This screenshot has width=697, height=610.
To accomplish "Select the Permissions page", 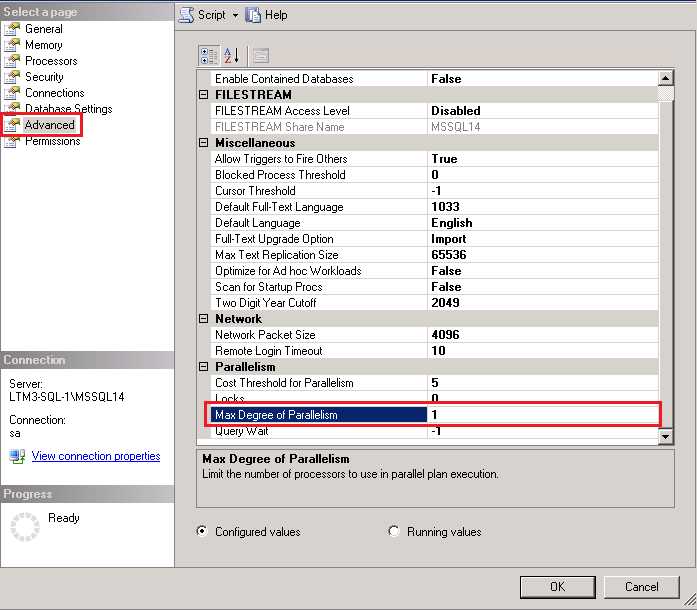I will click(x=52, y=141).
